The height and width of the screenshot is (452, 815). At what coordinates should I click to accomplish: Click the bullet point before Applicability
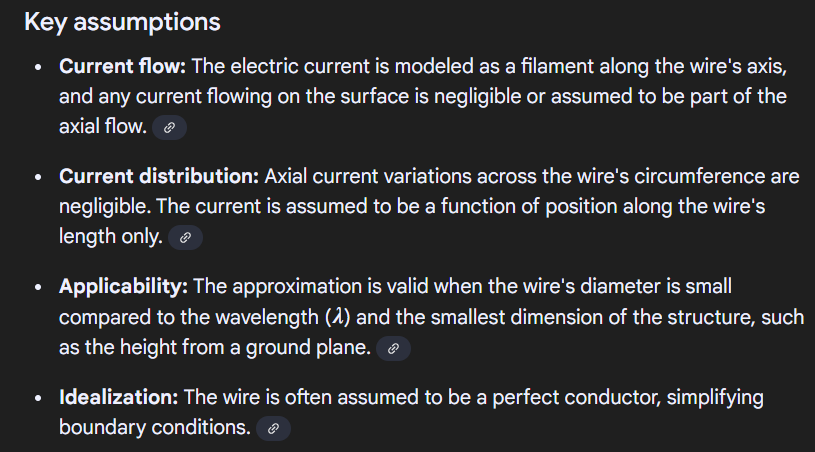pos(37,288)
